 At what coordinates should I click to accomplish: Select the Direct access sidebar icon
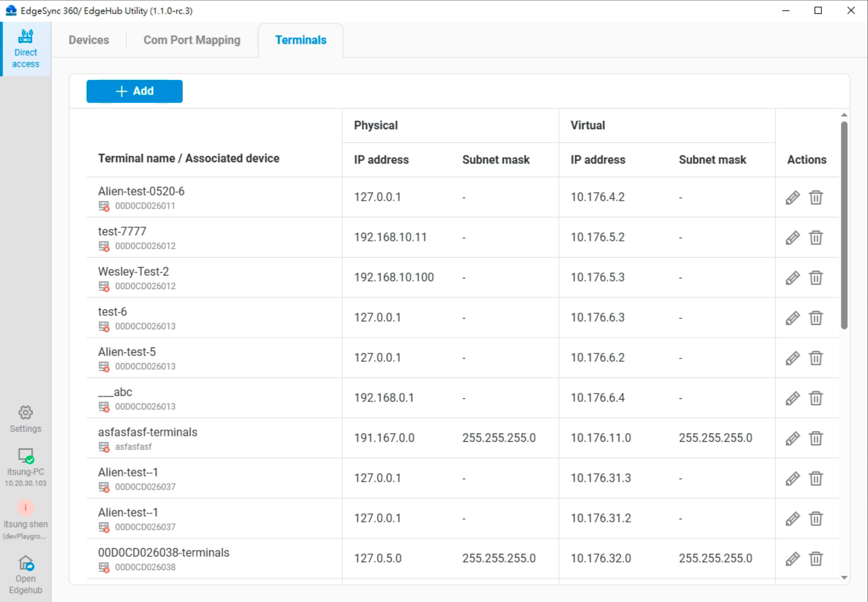click(x=26, y=47)
